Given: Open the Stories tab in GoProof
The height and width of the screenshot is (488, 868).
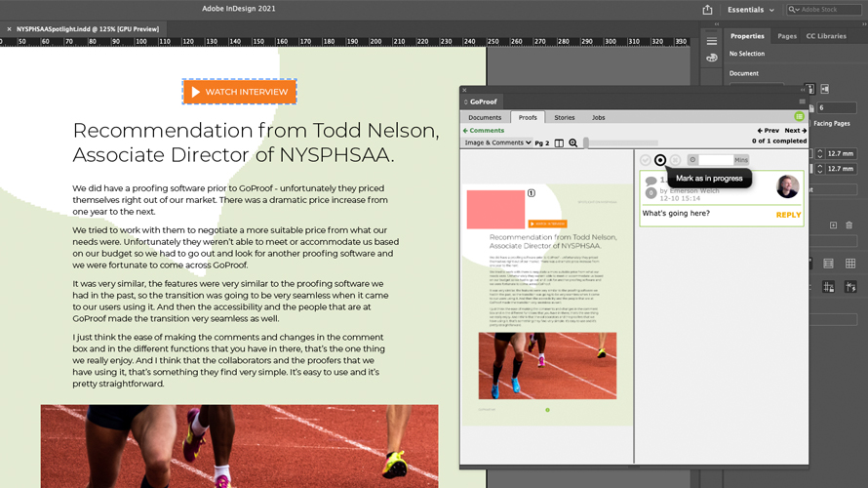Looking at the screenshot, I should click(x=564, y=117).
